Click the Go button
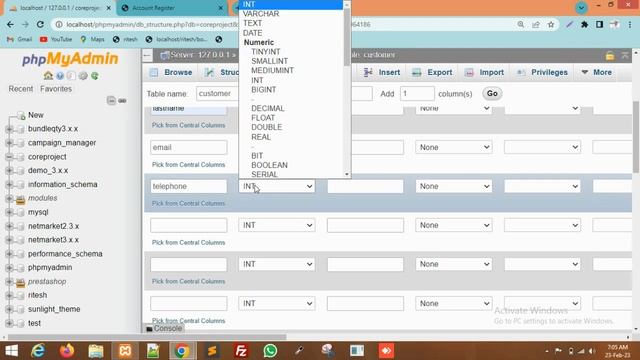This screenshot has width=640, height=360. click(x=492, y=93)
